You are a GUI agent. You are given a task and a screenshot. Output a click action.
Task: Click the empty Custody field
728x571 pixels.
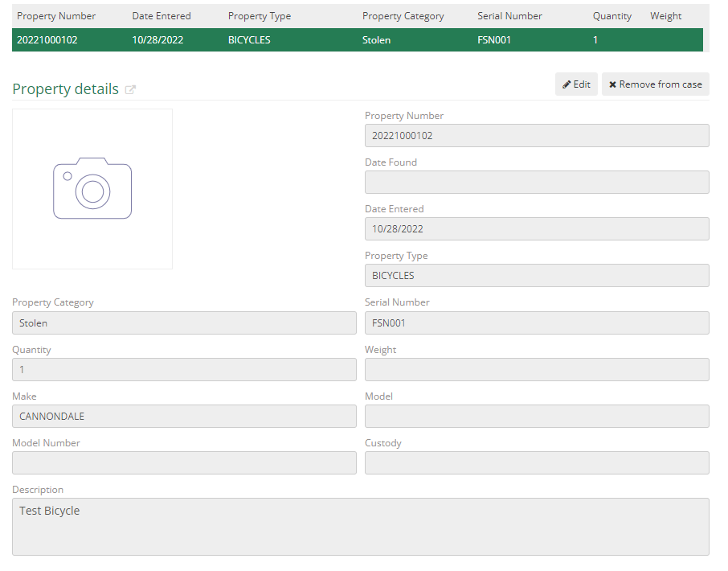point(536,462)
